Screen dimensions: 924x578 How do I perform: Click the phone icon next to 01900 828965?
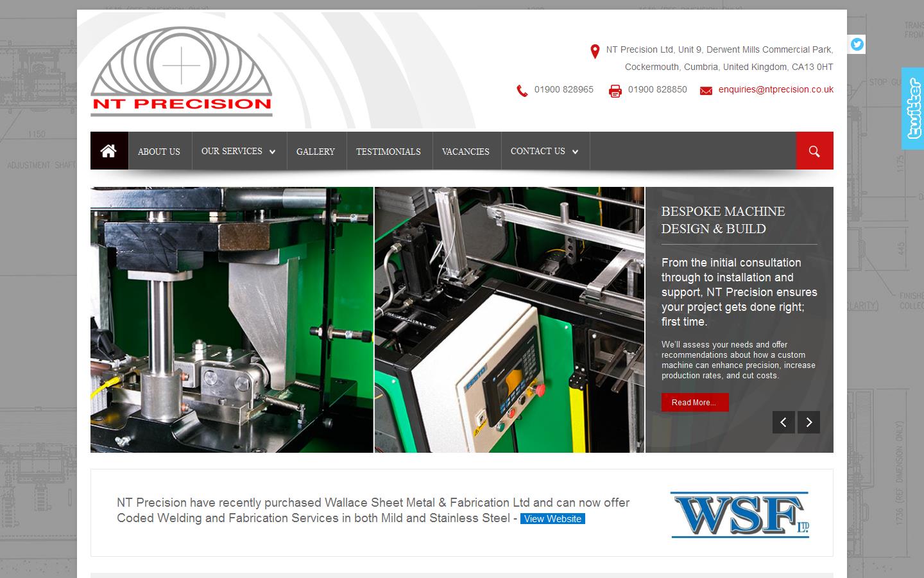tap(521, 91)
